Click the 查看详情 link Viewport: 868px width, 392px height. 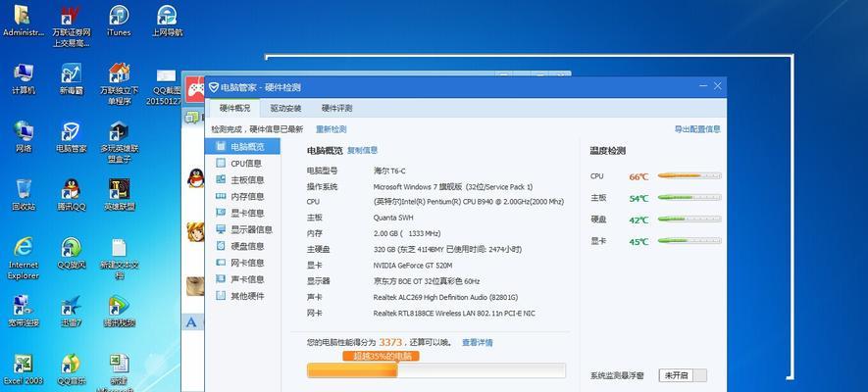pyautogui.click(x=478, y=343)
